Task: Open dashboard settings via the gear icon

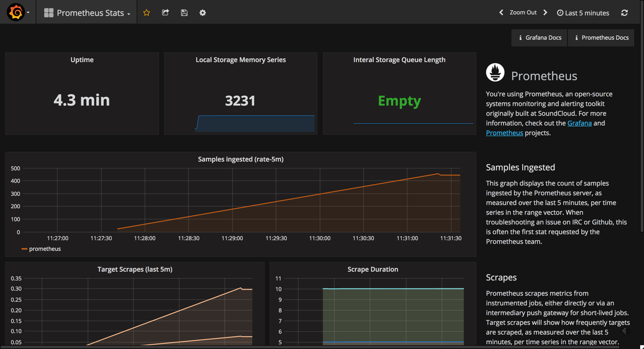Action: pyautogui.click(x=202, y=12)
